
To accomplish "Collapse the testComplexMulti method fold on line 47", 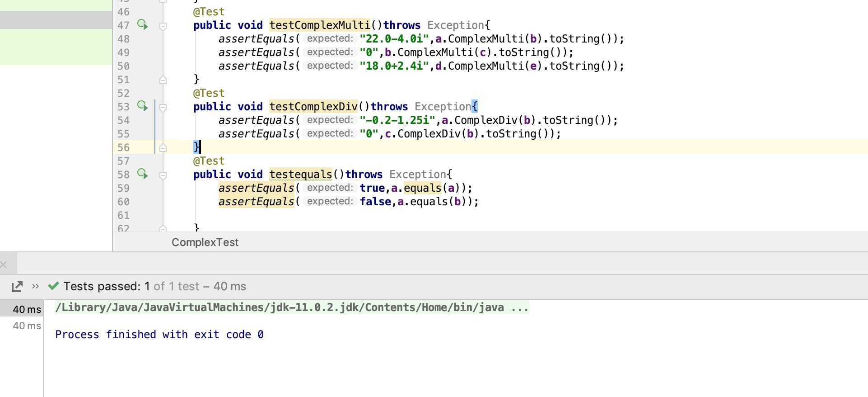I will coord(163,26).
